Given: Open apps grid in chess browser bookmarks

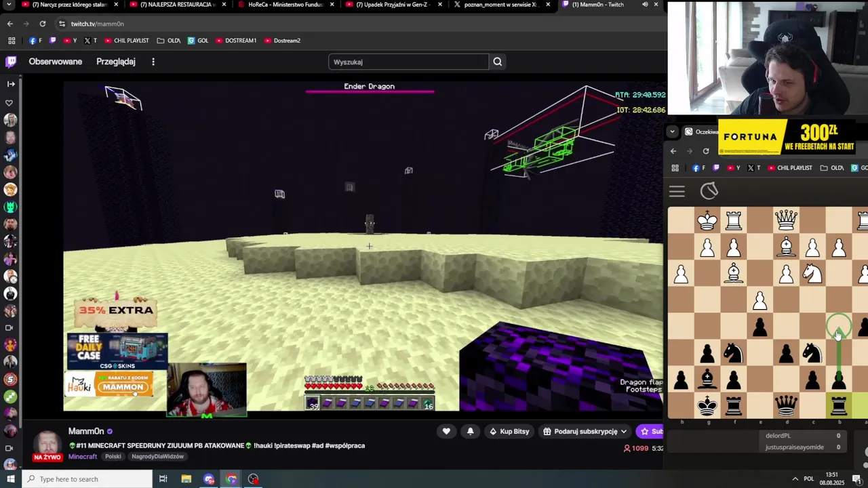Looking at the screenshot, I should click(675, 168).
